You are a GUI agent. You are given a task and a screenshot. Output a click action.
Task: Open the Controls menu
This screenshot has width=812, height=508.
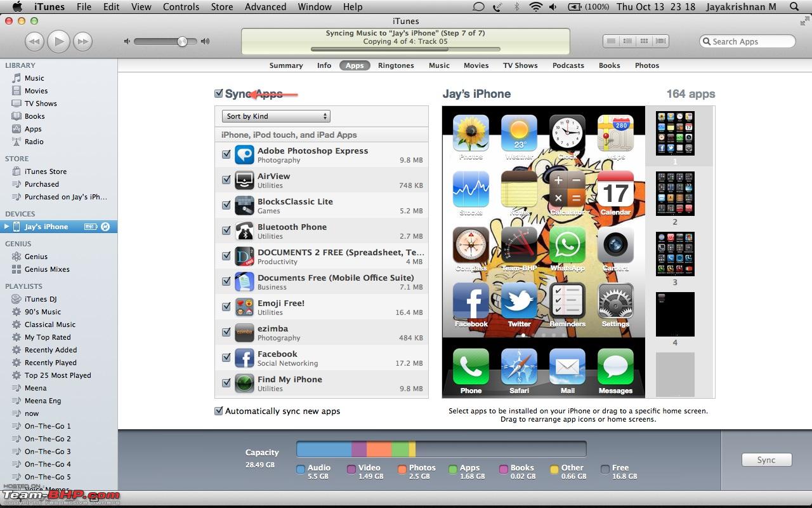[x=181, y=7]
